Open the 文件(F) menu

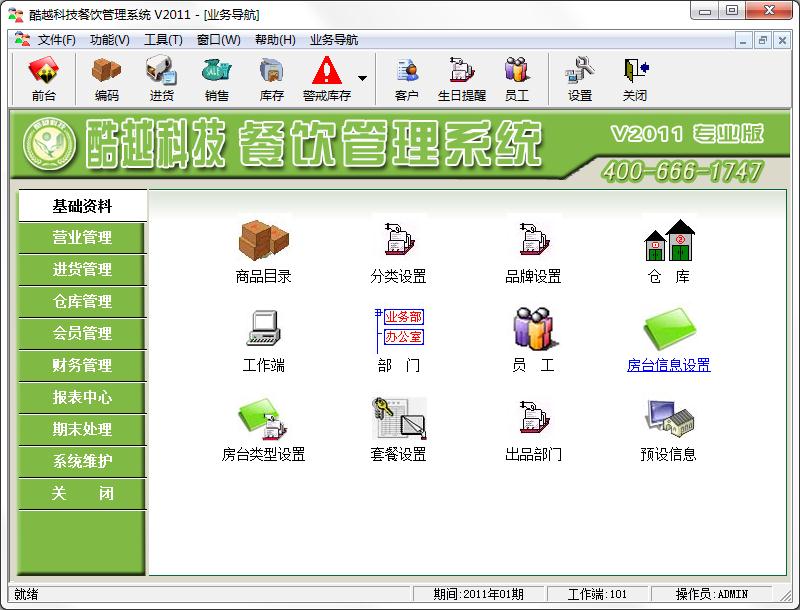(x=57, y=40)
